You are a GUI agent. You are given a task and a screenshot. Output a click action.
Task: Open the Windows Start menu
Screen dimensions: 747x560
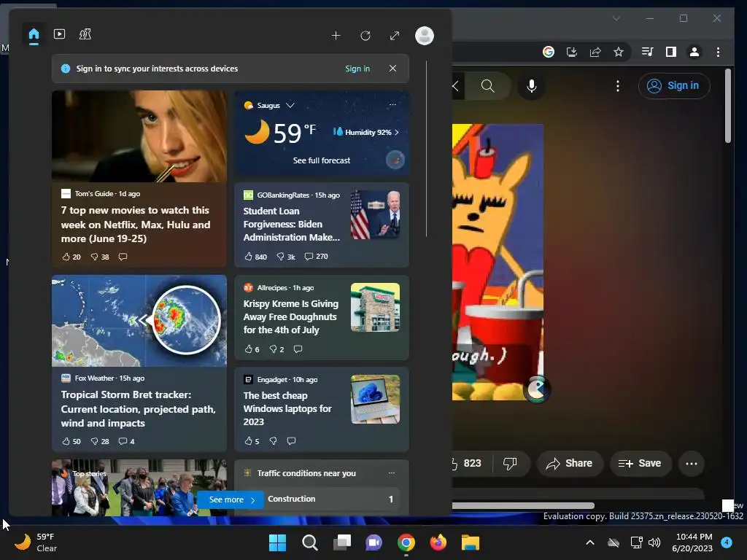pos(277,542)
